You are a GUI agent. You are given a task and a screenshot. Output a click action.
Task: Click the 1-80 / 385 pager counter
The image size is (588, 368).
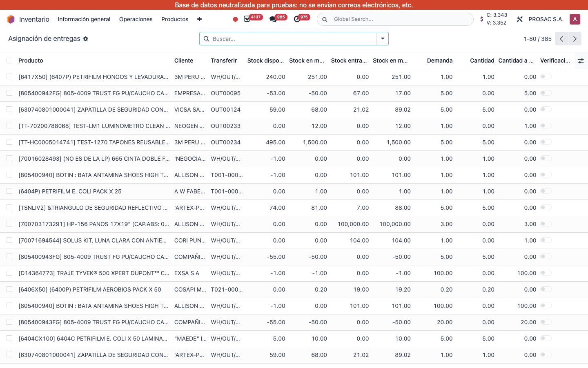click(x=538, y=39)
